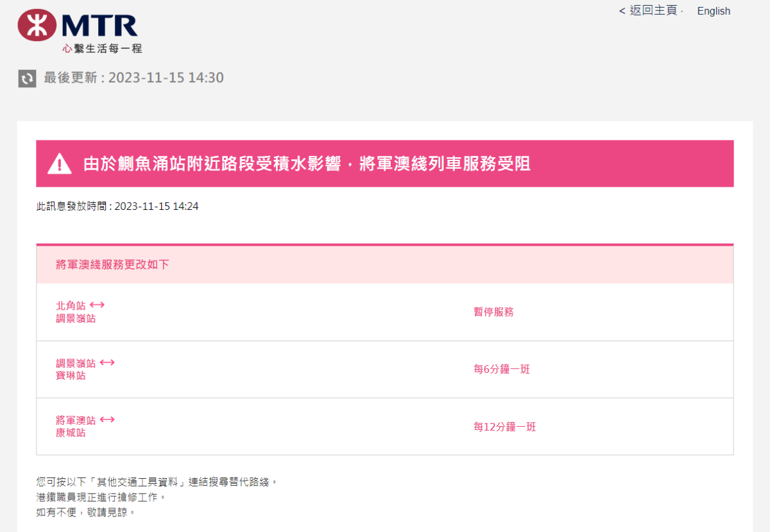Viewport: 770px width, 532px height.
Task: Click the pink alert banner headline text
Action: coord(307,164)
